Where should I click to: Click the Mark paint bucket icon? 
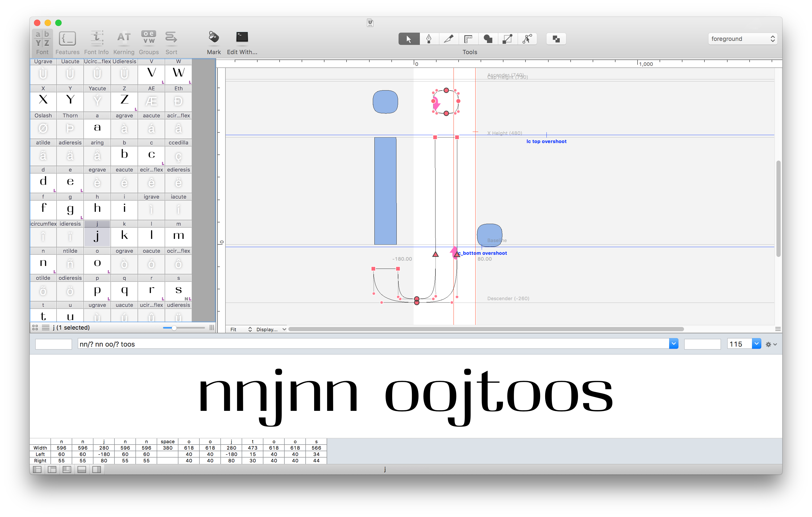tap(213, 37)
